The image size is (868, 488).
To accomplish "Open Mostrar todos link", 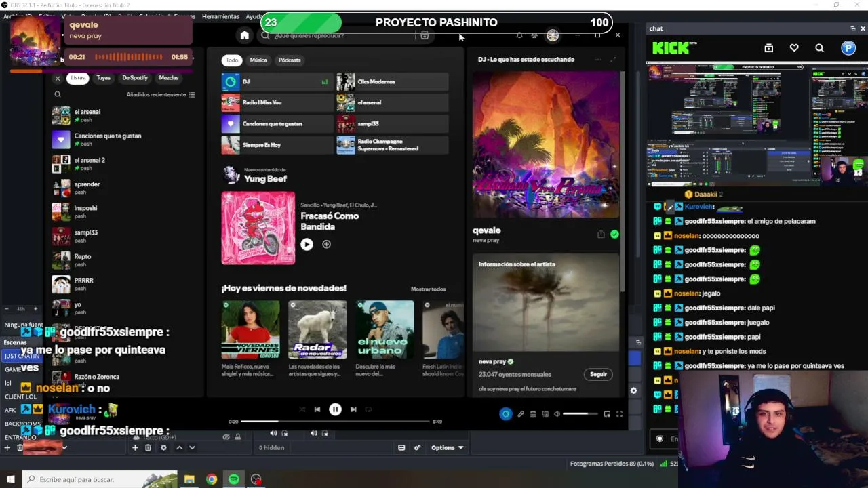I will coord(429,289).
